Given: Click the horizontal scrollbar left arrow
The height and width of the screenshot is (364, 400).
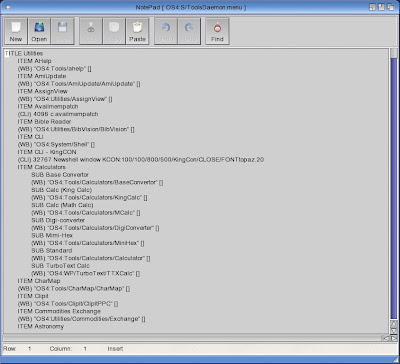Looking at the screenshot, I should pos(385,338).
